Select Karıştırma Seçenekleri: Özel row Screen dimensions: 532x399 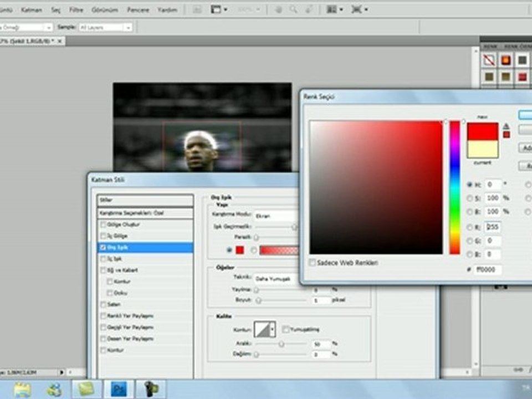click(145, 213)
